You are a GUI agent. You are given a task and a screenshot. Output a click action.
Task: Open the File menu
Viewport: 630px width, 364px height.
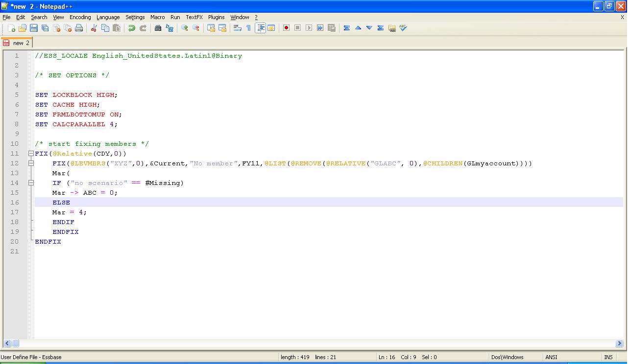click(6, 17)
